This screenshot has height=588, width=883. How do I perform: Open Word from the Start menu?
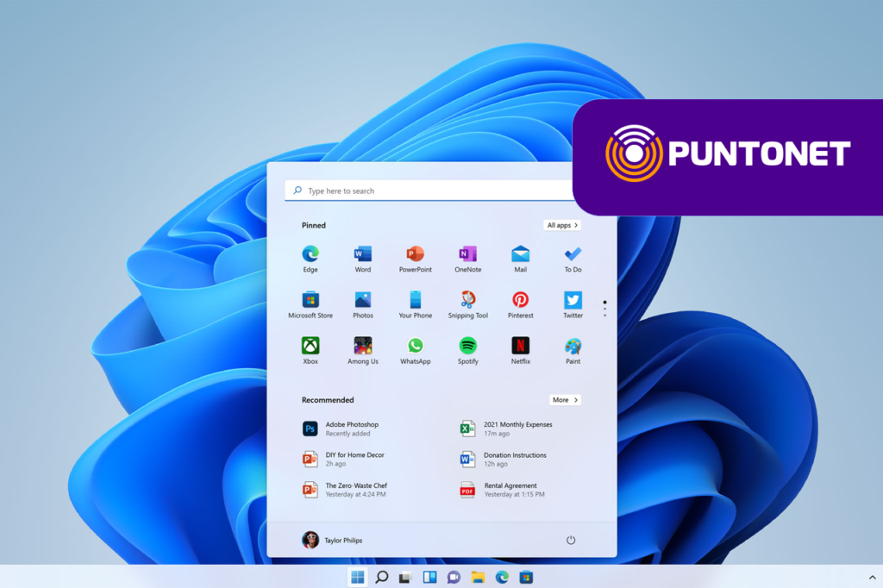click(362, 254)
